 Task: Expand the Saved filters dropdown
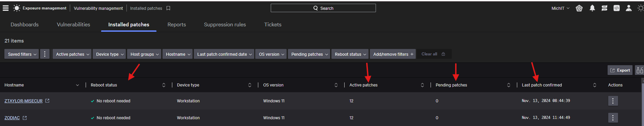click(x=22, y=54)
